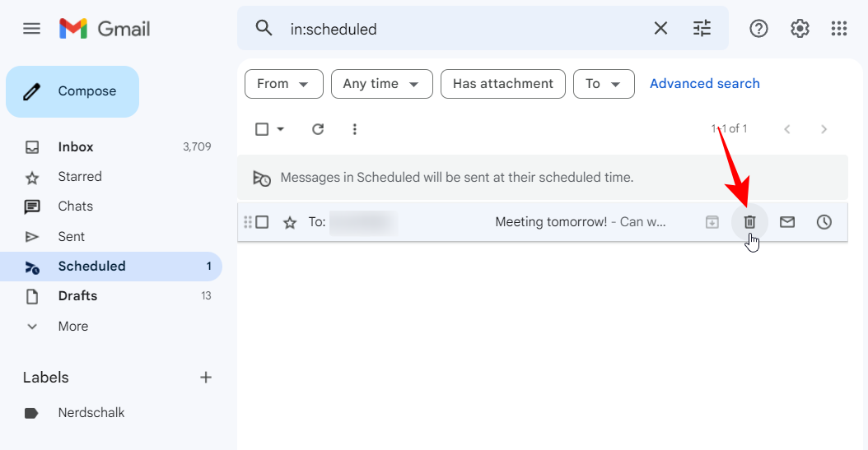This screenshot has height=450, width=868.
Task: Click the Compose button
Action: (x=72, y=91)
